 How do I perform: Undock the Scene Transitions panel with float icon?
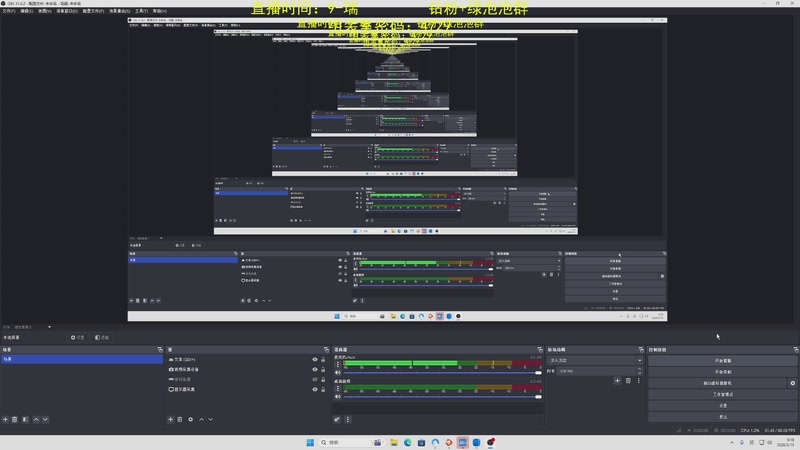coord(641,349)
